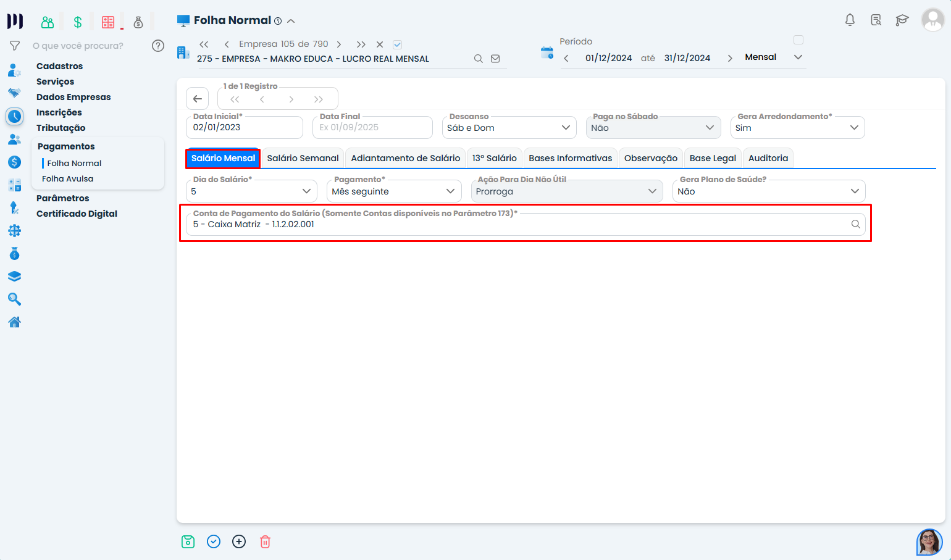This screenshot has height=560, width=951.
Task: Select Folha Avulsa in the sidebar
Action: (68, 178)
